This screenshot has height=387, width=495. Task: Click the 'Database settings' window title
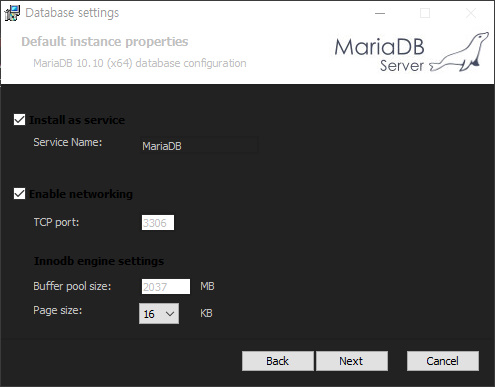[72, 13]
